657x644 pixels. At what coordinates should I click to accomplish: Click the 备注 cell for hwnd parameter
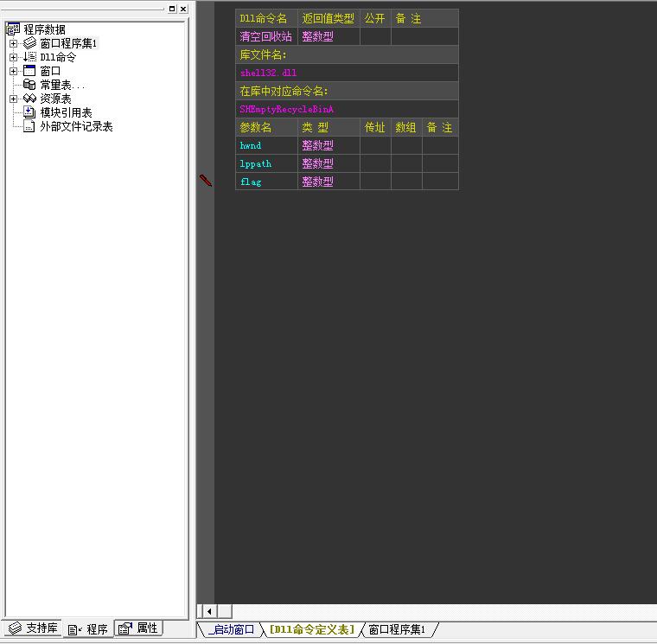(440, 146)
